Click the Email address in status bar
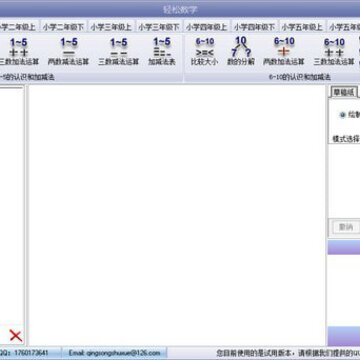Viewport: 360px width, 360px height. (x=115, y=353)
